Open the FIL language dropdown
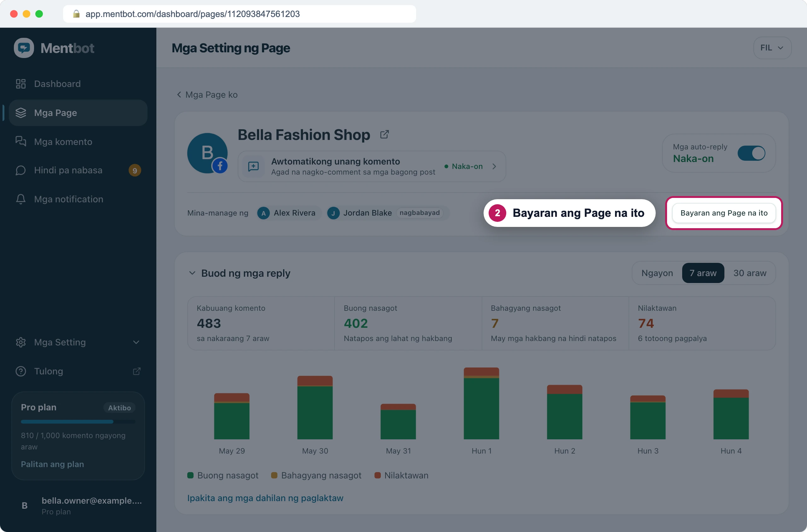This screenshot has width=807, height=532. click(x=772, y=48)
